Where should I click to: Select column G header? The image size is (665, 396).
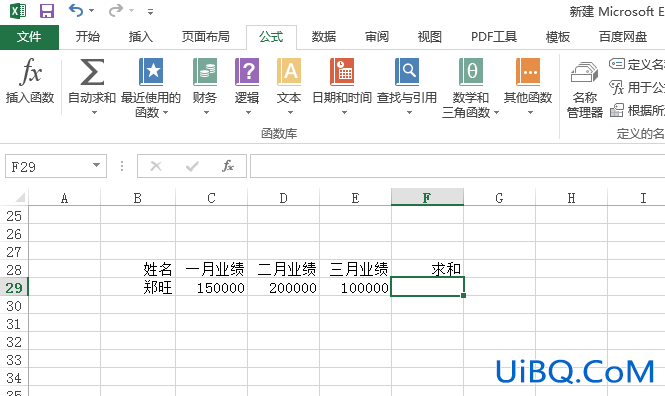coord(499,198)
